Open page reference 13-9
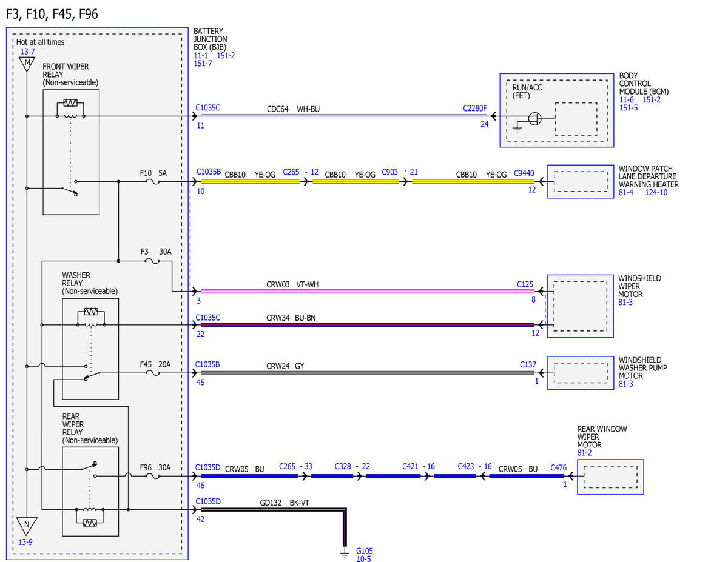This screenshot has width=728, height=562. coord(24,541)
